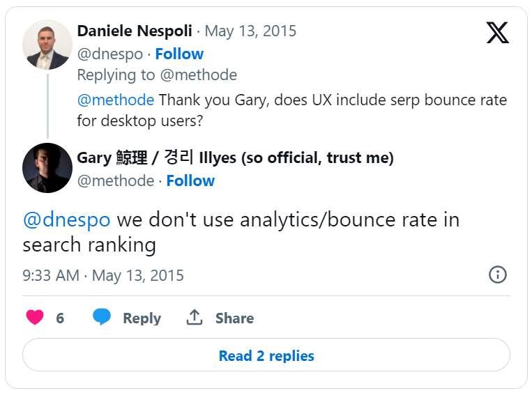Click the Read 2 replies button
The image size is (532, 393).
[266, 355]
